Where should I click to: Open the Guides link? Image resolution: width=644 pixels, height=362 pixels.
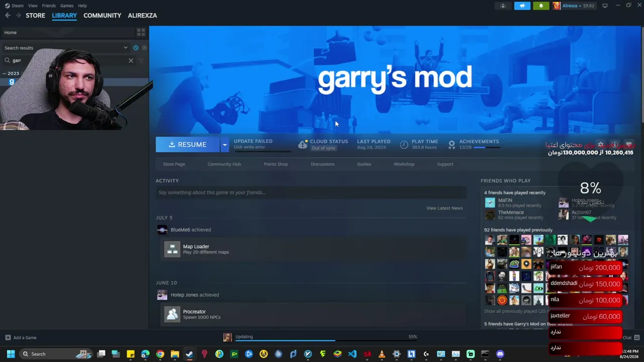[364, 164]
